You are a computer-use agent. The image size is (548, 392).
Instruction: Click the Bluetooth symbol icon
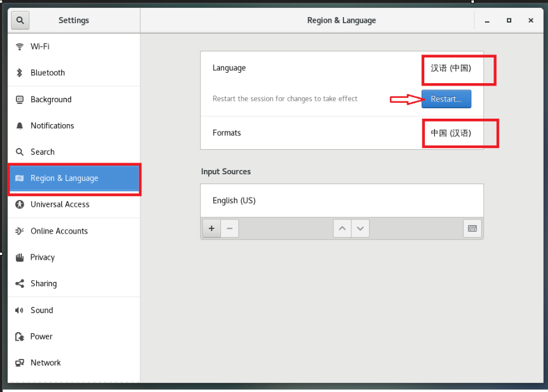20,73
